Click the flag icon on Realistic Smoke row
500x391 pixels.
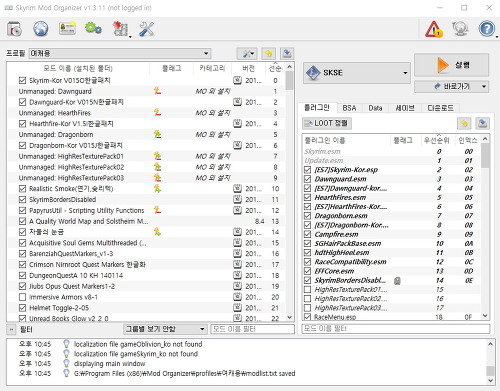[x=157, y=189]
